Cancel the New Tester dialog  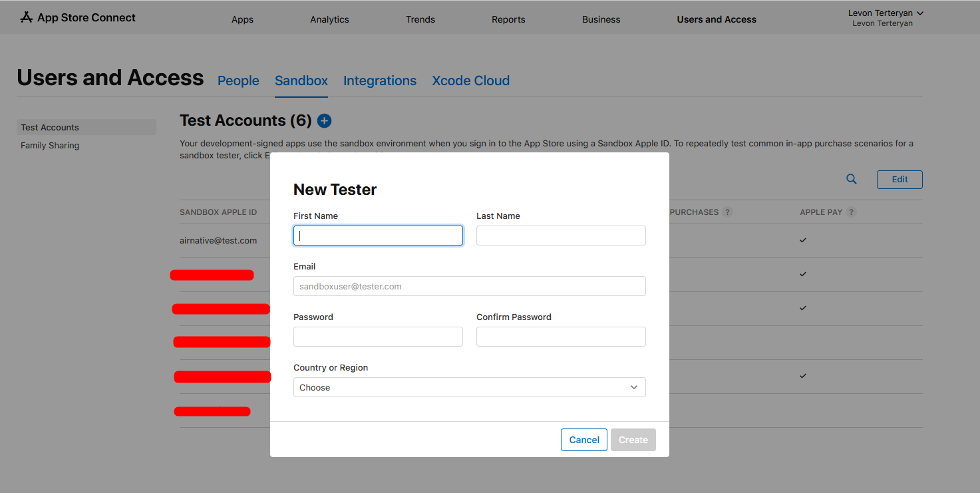point(584,440)
